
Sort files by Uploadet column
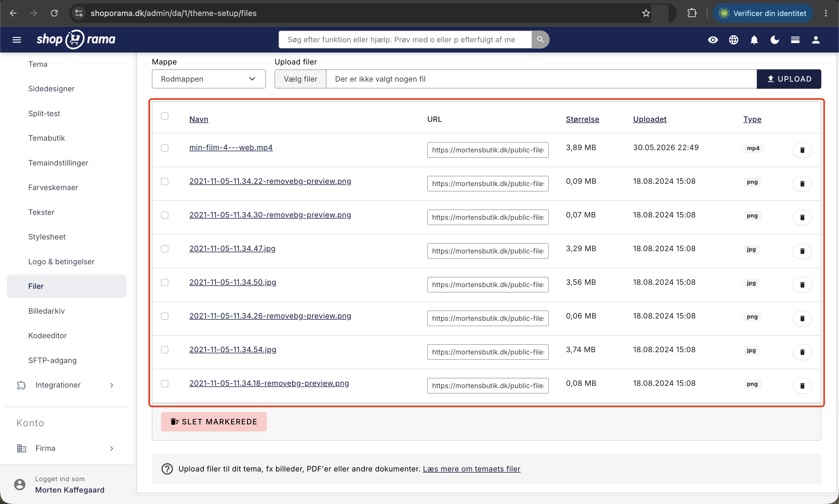[x=650, y=119]
